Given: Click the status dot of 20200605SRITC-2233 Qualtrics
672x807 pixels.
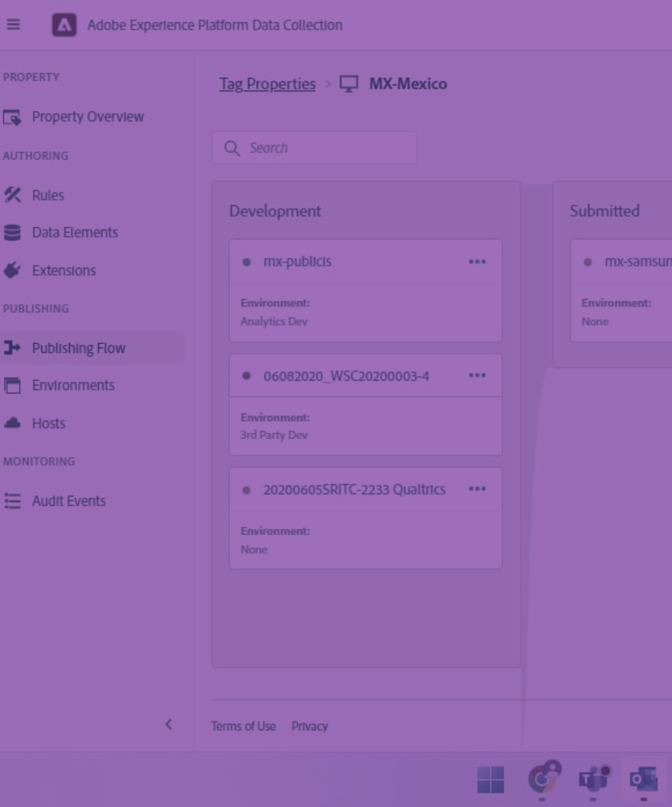Looking at the screenshot, I should [247, 490].
